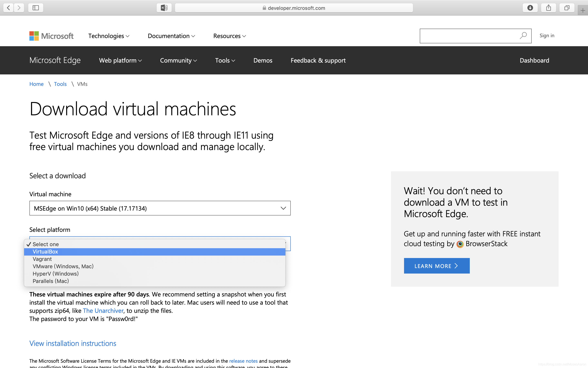The height and width of the screenshot is (368, 588).
Task: Go to Tools breadcrumb
Action: (x=60, y=84)
